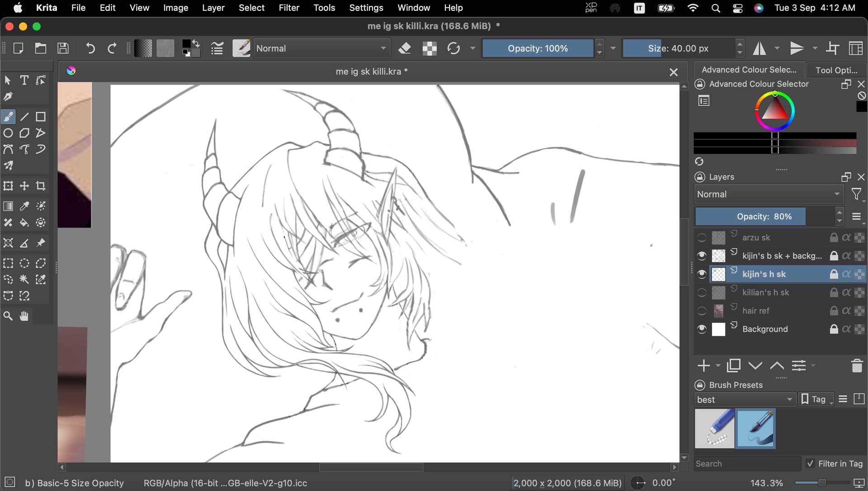Open the edit brush settings button

click(217, 48)
